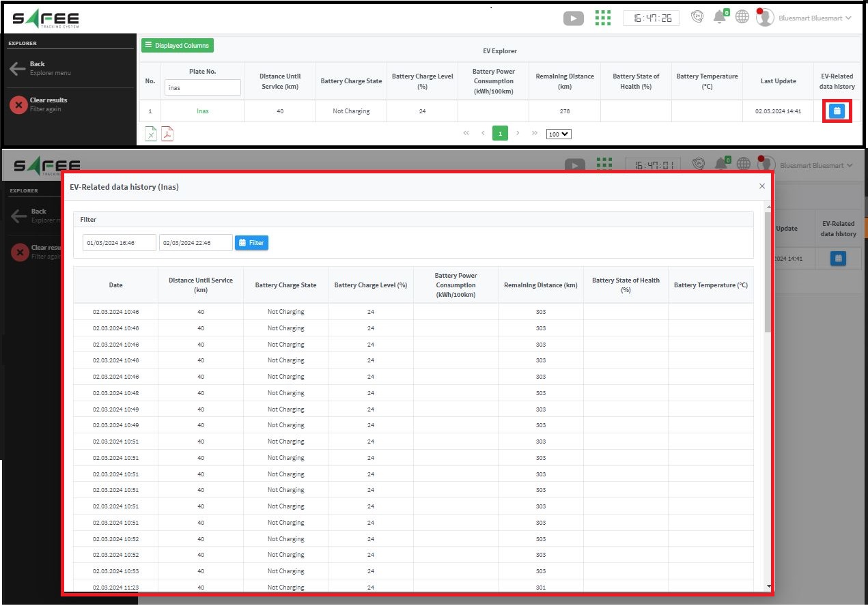Click the dimmed notifications bell behind the dialog
The image size is (868, 606).
721,164
